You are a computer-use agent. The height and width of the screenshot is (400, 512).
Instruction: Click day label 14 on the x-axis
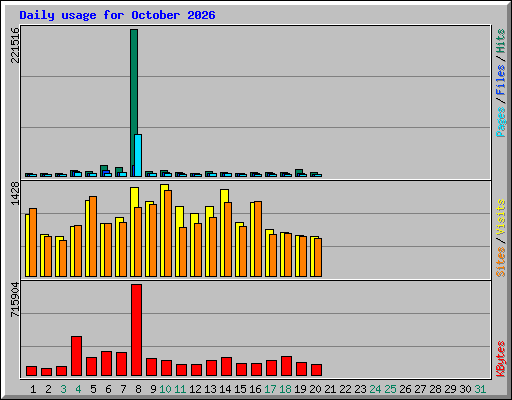(x=225, y=389)
